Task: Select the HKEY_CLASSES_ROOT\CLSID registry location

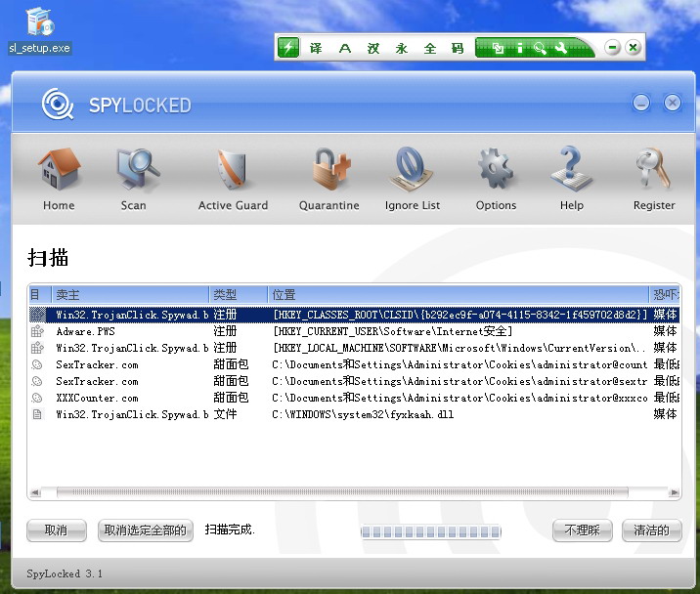Action: pos(460,315)
